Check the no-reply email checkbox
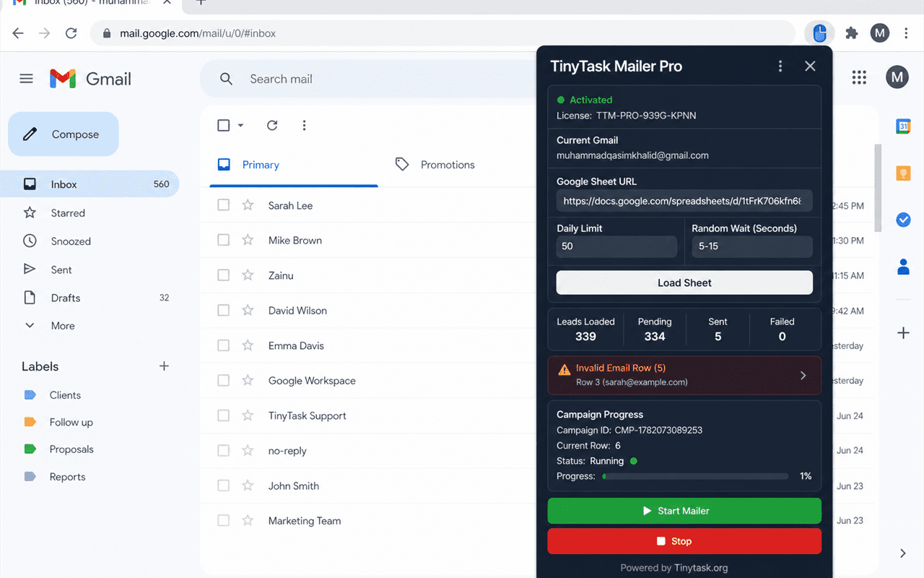Screen dimensions: 924x578 pos(224,450)
